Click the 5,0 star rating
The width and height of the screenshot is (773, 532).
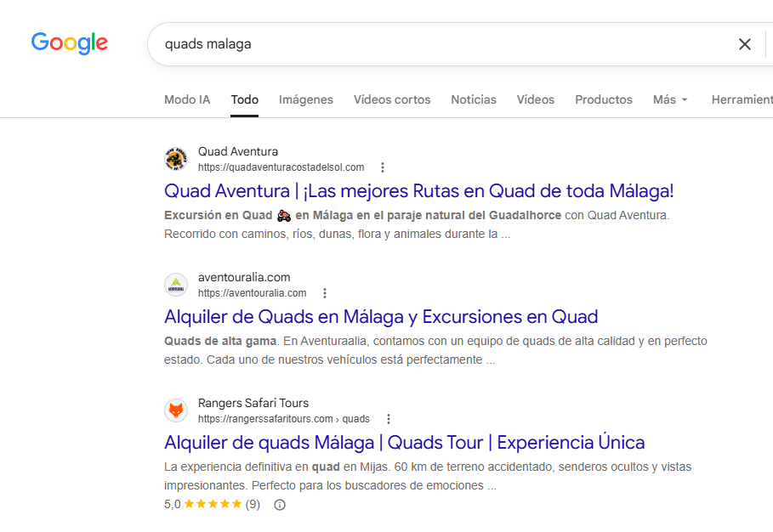click(x=212, y=504)
